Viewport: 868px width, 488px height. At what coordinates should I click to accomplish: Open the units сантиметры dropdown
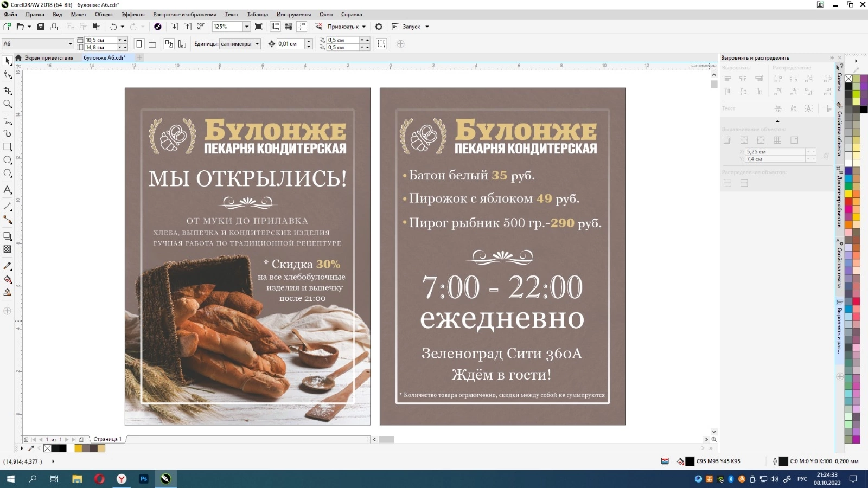click(x=257, y=44)
